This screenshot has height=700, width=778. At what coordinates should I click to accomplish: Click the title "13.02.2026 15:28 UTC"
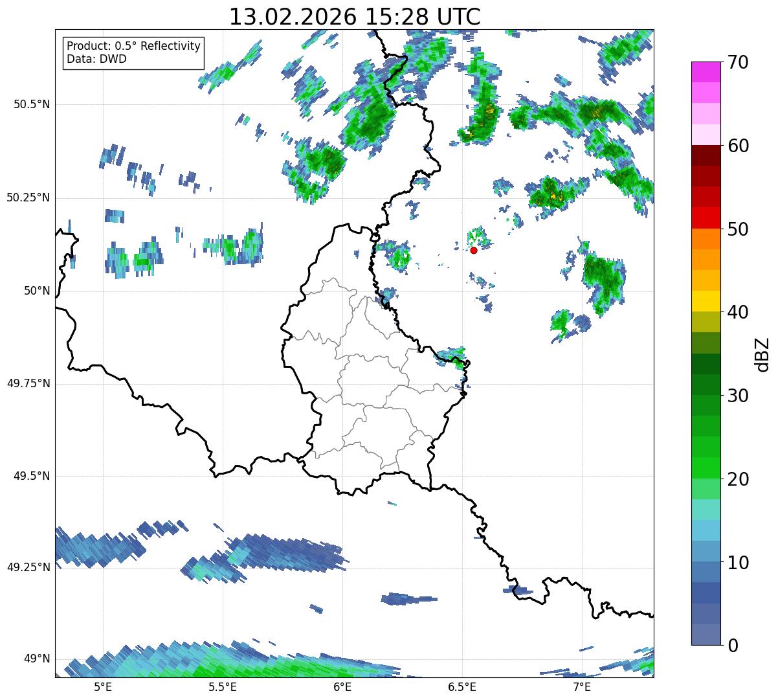click(x=355, y=17)
